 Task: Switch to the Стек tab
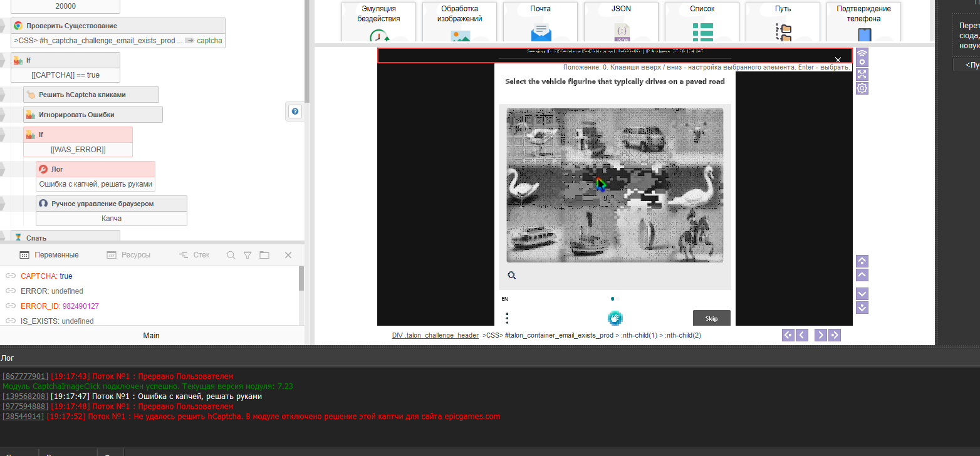[x=194, y=255]
